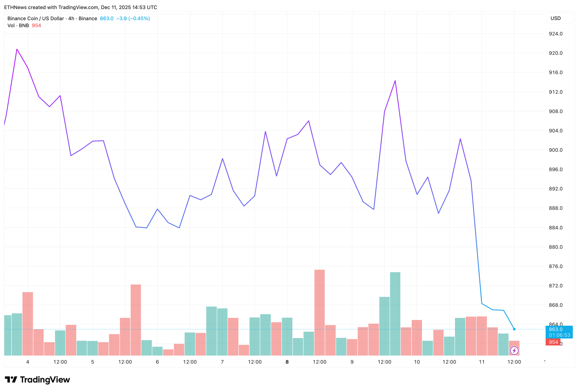Click the red 954 volume label on the price axis
Screen dimensions: 579x392
pyautogui.click(x=553, y=342)
